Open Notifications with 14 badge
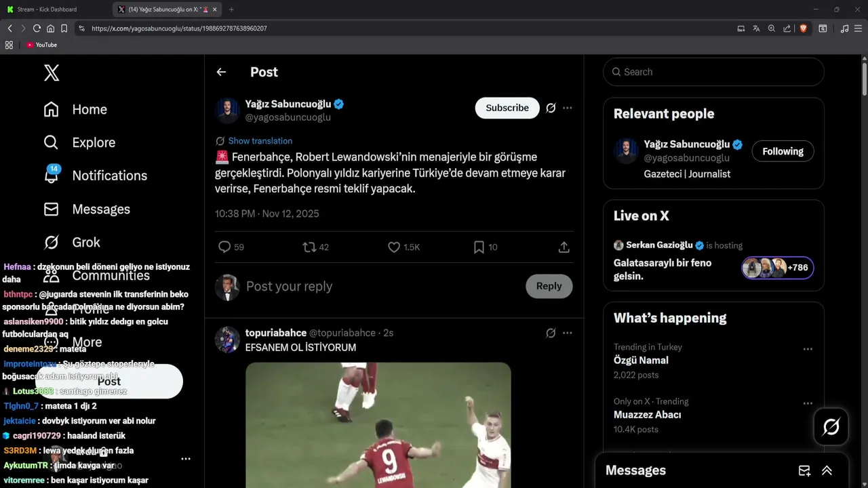The width and height of the screenshot is (868, 488). (95, 176)
